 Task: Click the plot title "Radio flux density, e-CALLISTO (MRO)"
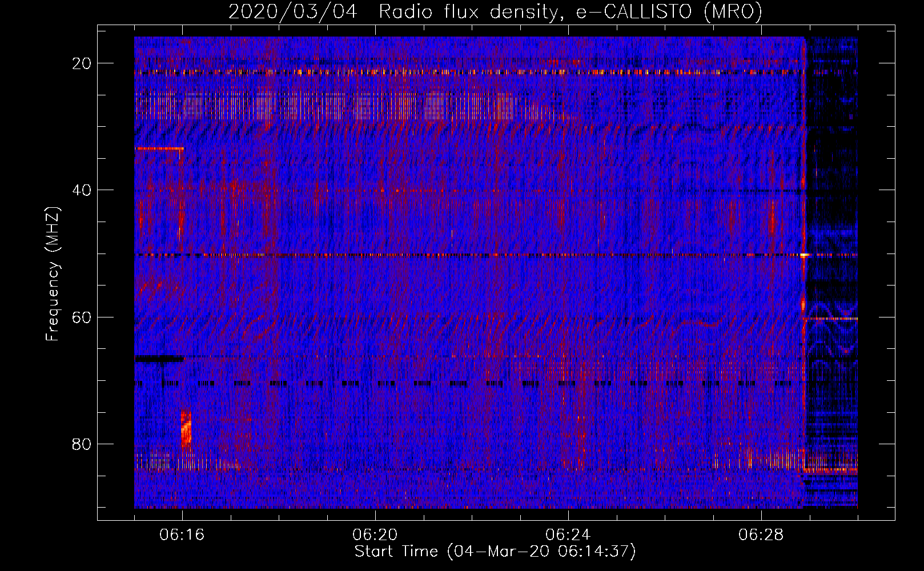[570, 11]
